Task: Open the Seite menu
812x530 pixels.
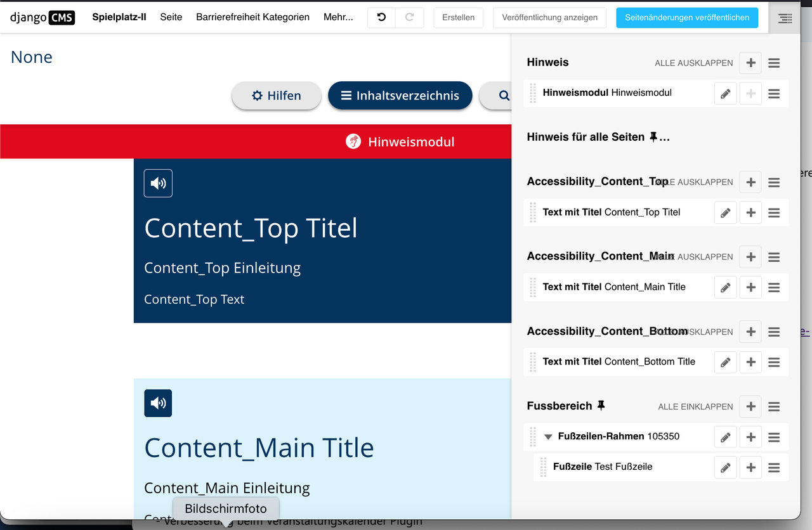Action: click(x=171, y=17)
